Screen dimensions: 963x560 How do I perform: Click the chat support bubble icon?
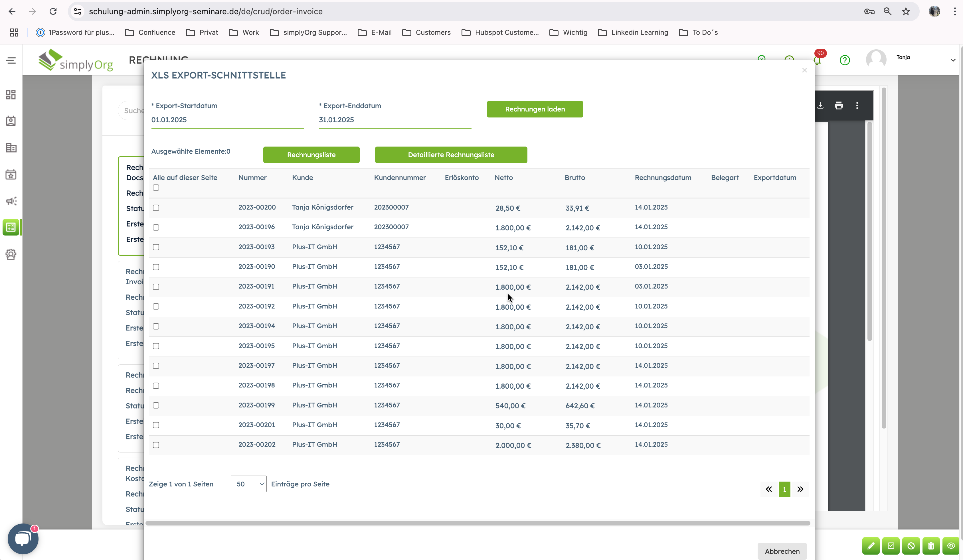23,539
